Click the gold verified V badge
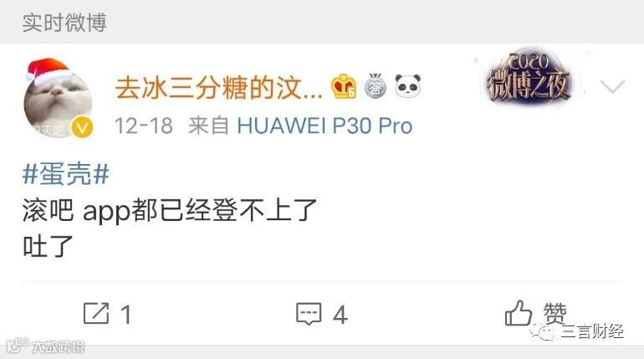Image resolution: width=644 pixels, height=359 pixels. coord(82,127)
